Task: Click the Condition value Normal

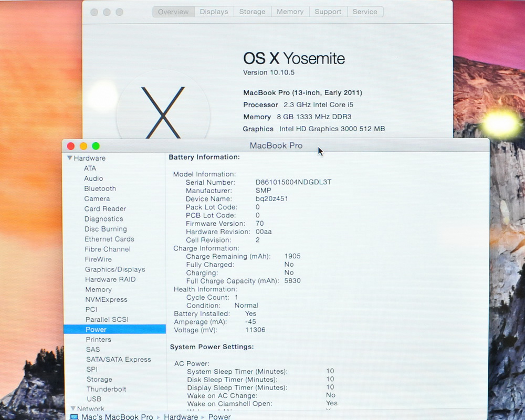Action: point(246,305)
